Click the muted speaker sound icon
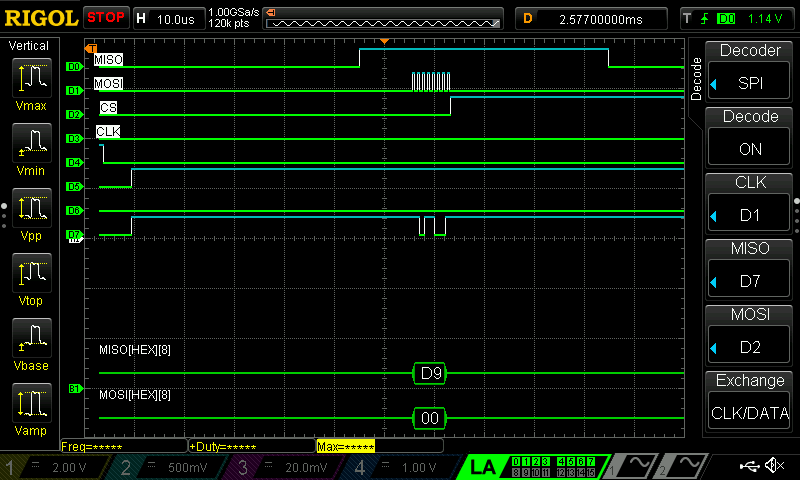 point(775,465)
